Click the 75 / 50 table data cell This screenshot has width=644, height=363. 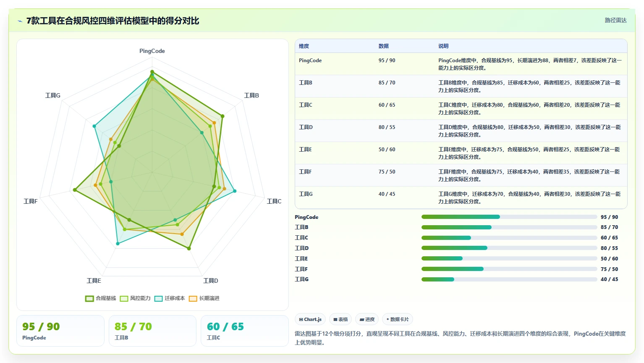coord(387,172)
